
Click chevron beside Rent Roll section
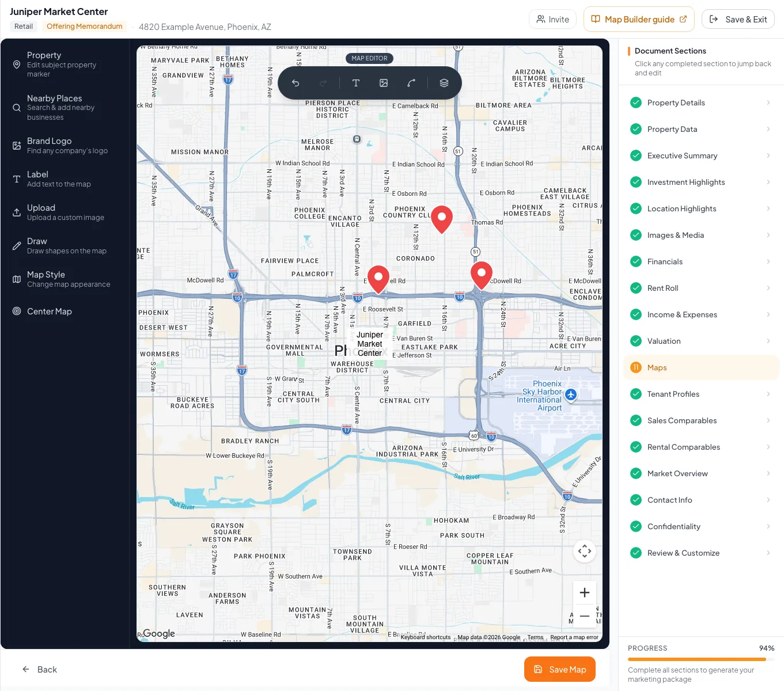point(768,288)
